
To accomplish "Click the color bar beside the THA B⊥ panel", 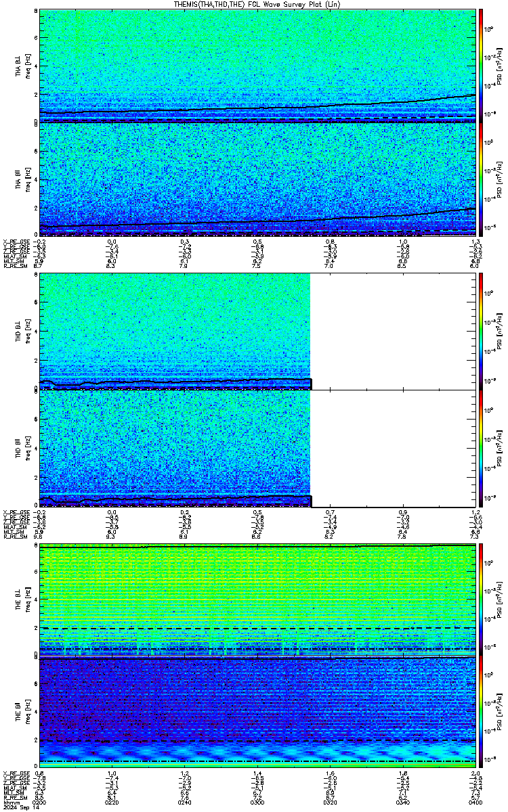I will click(481, 66).
